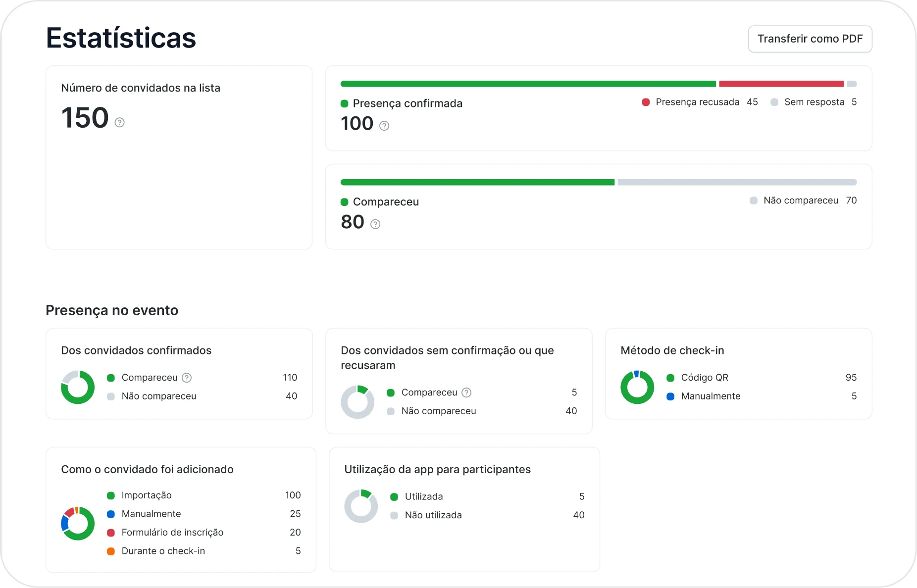
Task: Click the Estatísticas page heading
Action: tap(121, 38)
